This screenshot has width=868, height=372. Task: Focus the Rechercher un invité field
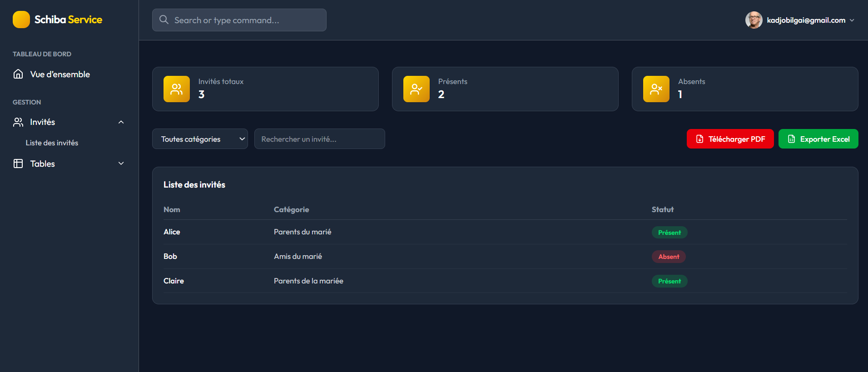pyautogui.click(x=320, y=139)
